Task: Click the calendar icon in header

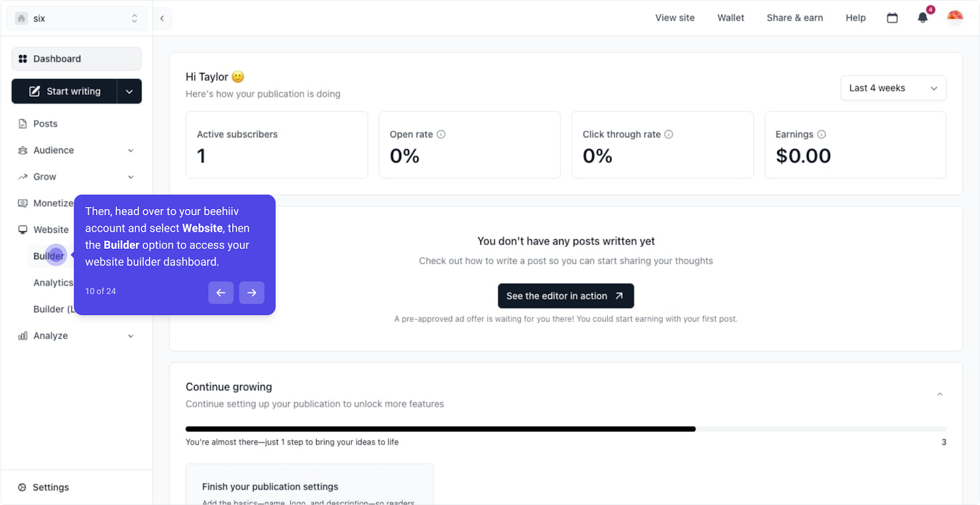Action: (x=892, y=18)
